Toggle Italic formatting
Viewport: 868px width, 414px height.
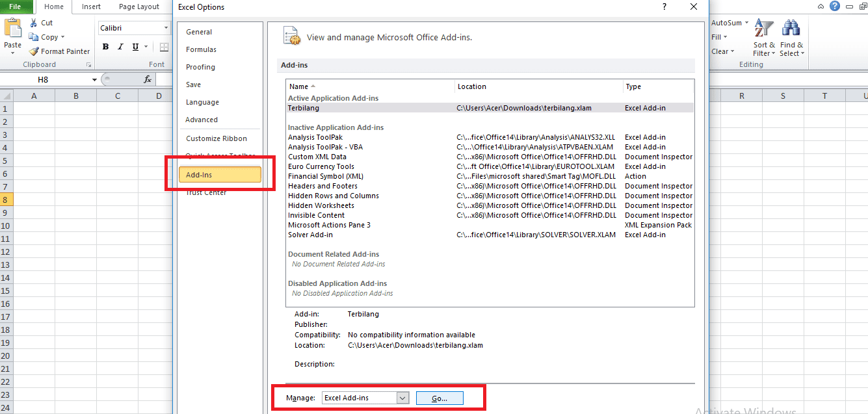coord(120,47)
